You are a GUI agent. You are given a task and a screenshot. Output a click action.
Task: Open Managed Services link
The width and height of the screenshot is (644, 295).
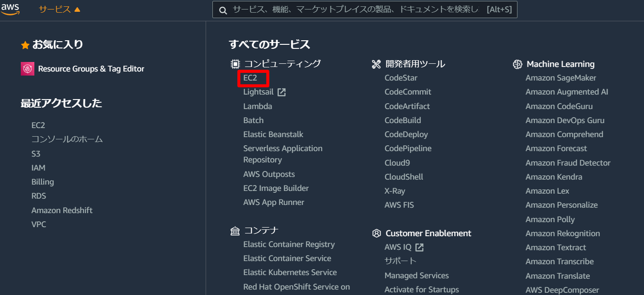417,276
